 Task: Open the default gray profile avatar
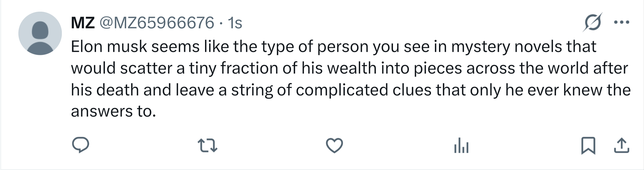(x=40, y=33)
